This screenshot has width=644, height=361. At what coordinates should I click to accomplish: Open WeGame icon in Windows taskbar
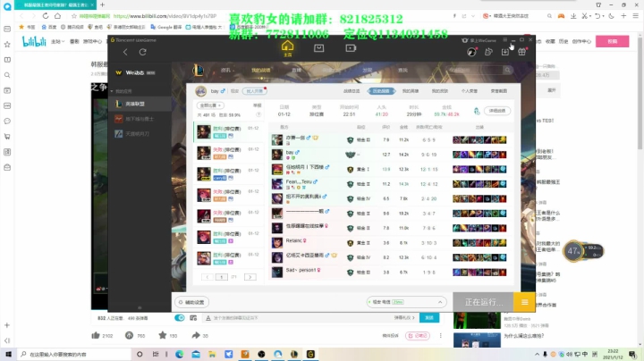(x=310, y=354)
